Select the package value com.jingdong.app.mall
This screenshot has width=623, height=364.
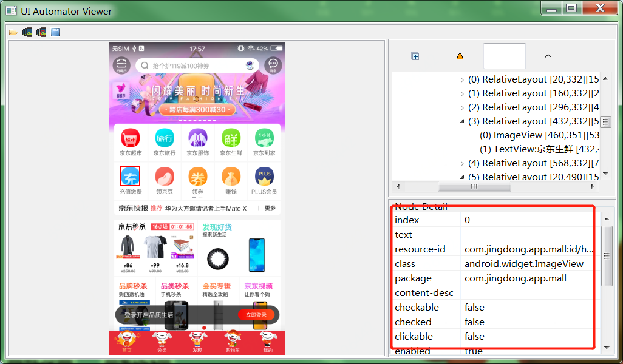pyautogui.click(x=516, y=278)
